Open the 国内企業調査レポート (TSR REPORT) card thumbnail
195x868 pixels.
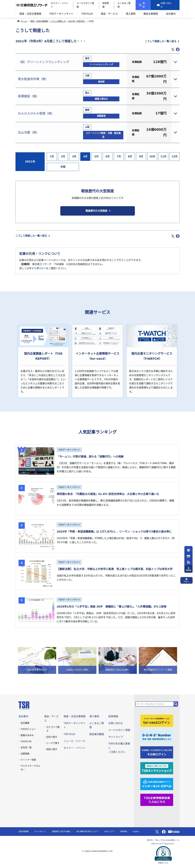click(x=43, y=336)
